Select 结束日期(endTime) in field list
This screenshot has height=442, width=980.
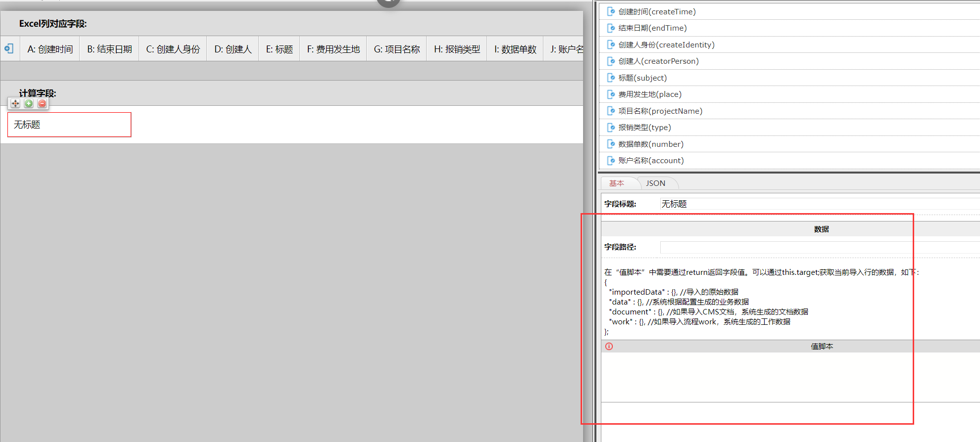point(652,28)
